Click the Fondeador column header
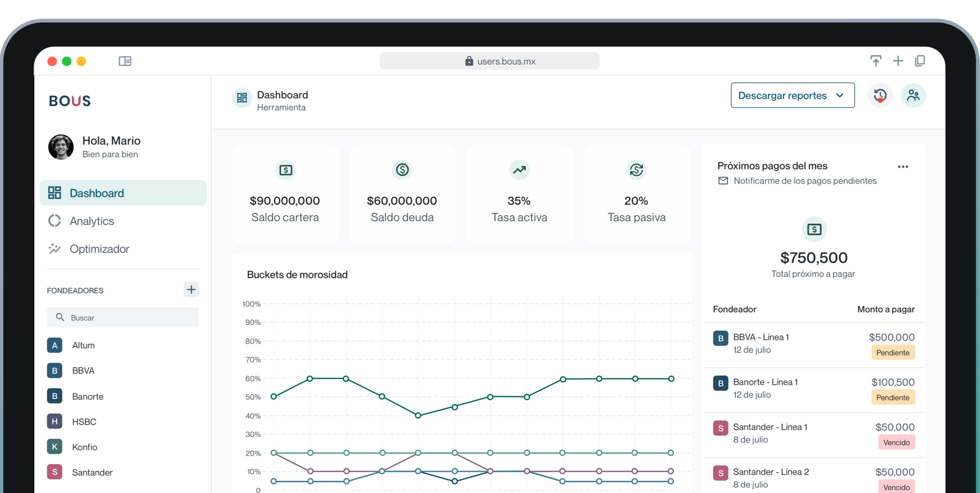The width and height of the screenshot is (980, 493). click(x=734, y=309)
